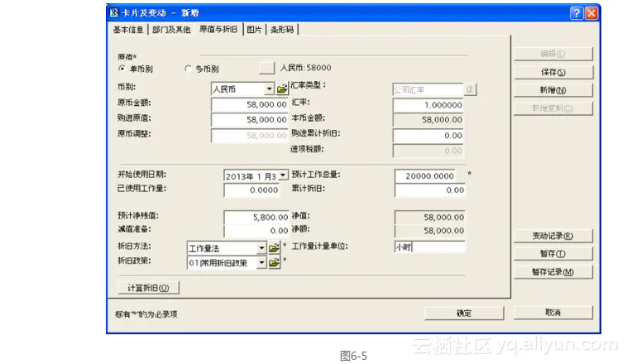Click the 汇率类型 field showing 公司汇率
The image size is (627, 364).
(428, 89)
